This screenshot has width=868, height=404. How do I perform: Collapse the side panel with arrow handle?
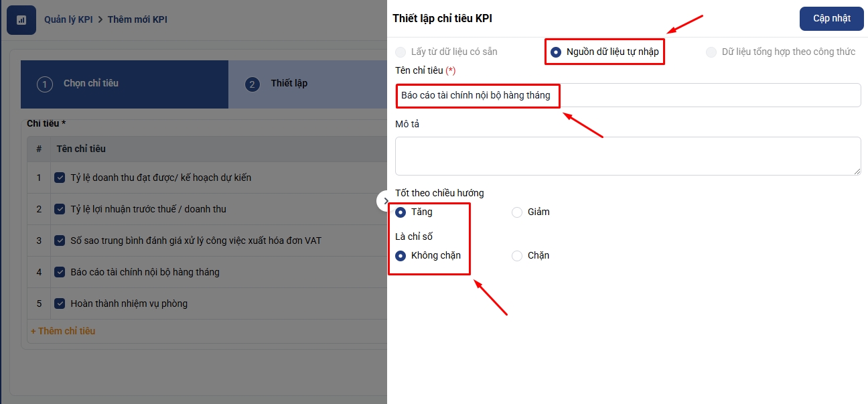384,200
